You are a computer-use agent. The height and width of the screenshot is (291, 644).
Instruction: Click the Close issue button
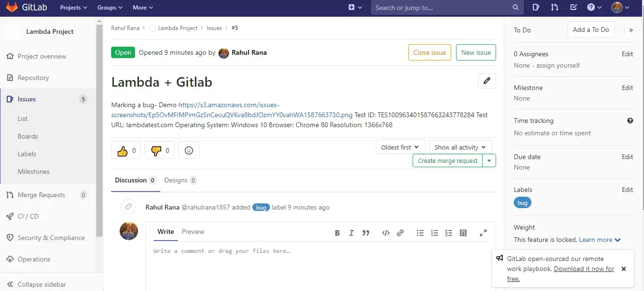429,52
